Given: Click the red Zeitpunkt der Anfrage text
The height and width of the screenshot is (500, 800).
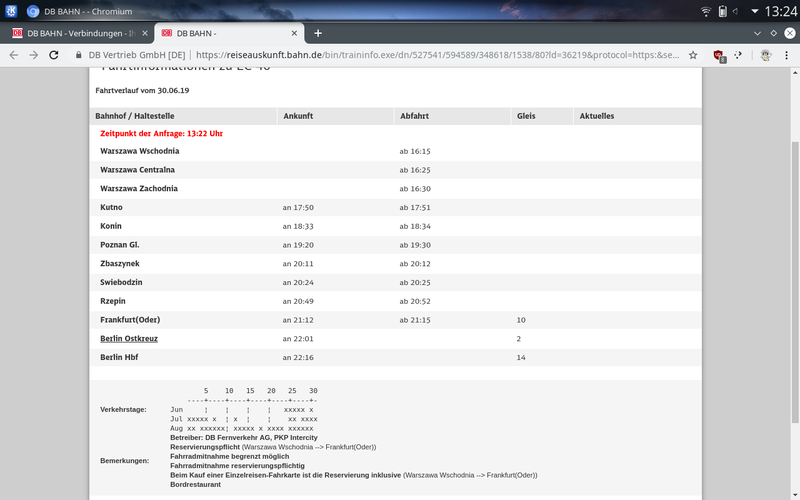Looking at the screenshot, I should pyautogui.click(x=161, y=134).
